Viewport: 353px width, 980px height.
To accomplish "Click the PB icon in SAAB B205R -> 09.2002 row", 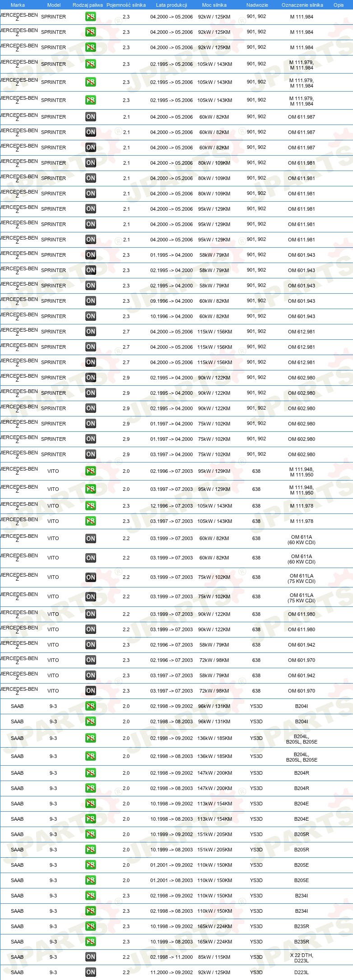I will click(x=91, y=834).
